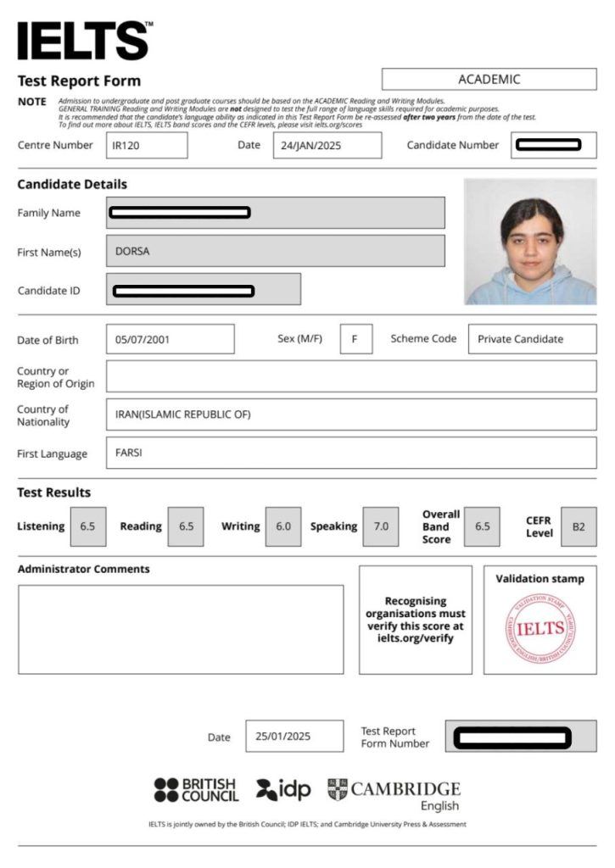Click the NOTE label
The width and height of the screenshot is (615, 868).
[32, 102]
